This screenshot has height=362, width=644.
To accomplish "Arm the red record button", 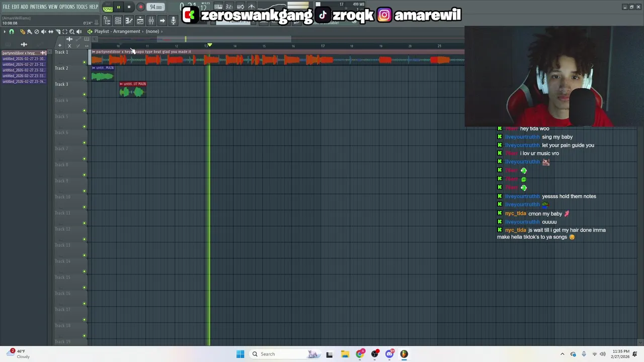I will coord(140,7).
